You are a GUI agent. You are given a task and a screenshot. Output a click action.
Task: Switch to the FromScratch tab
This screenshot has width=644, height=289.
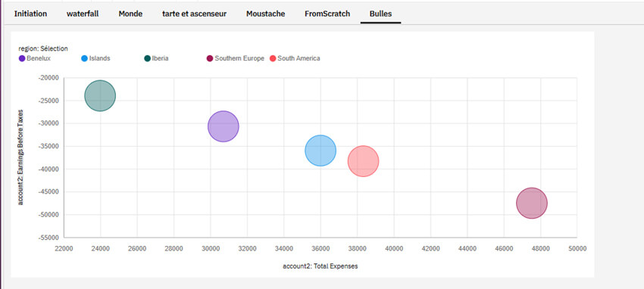(x=327, y=14)
